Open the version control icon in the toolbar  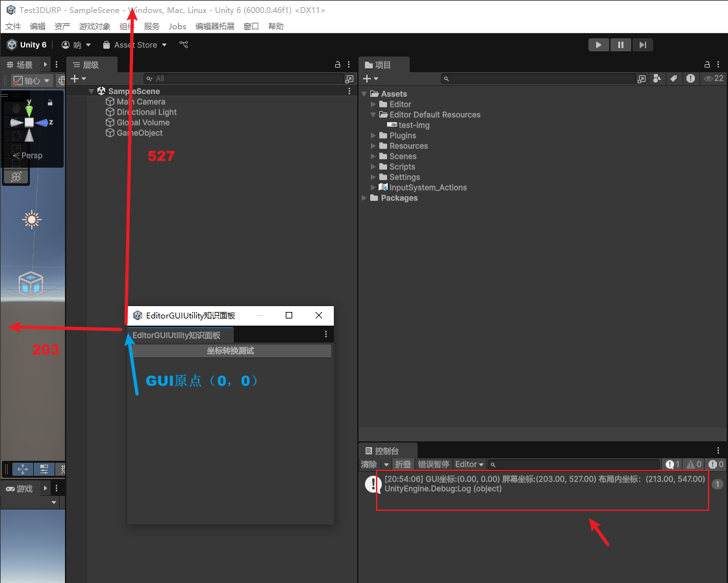(184, 45)
